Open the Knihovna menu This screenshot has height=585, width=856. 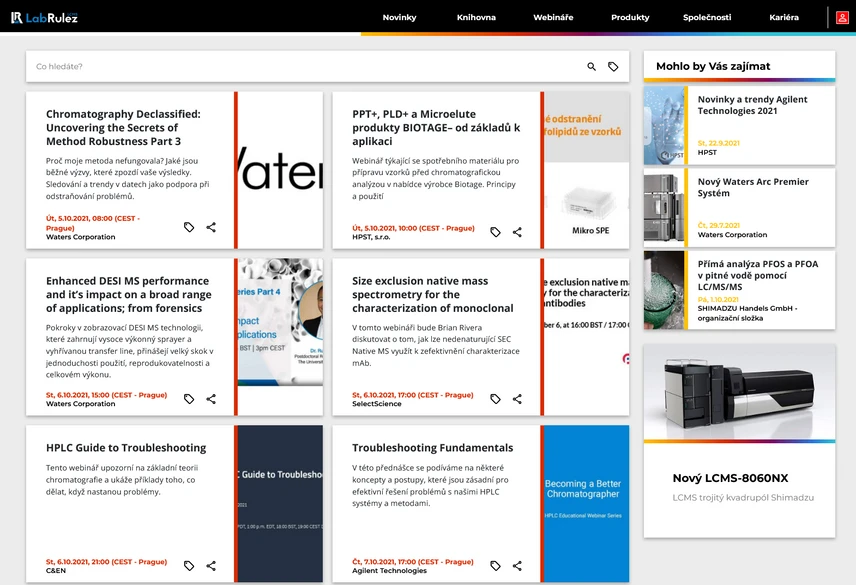click(476, 17)
